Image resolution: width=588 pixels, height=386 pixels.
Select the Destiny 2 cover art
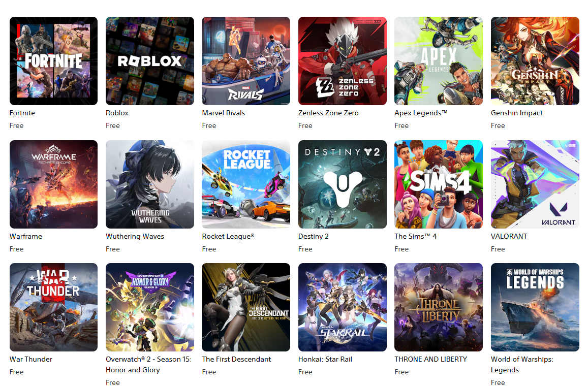pos(343,184)
